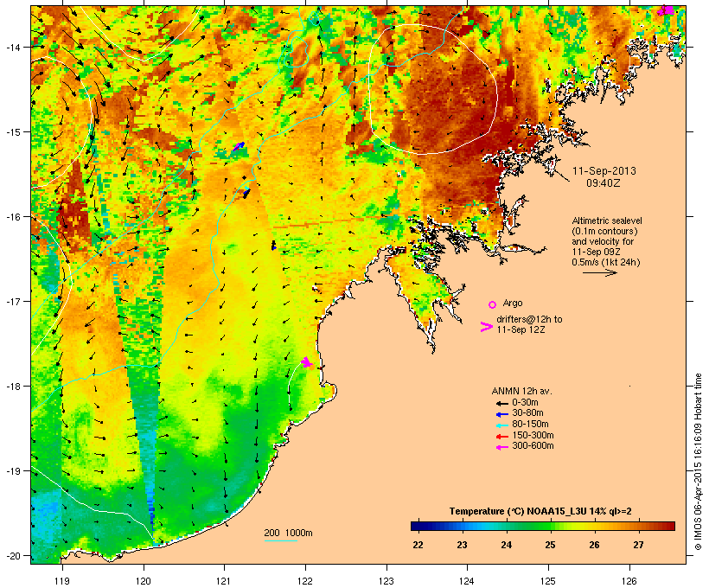Click the '0.5m/s (1kt 24h)' label

[x=606, y=262]
